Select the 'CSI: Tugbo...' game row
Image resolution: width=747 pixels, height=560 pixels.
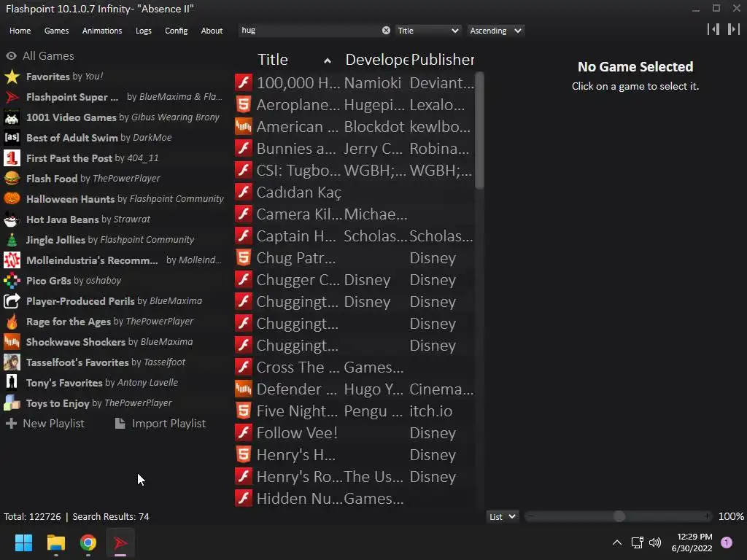point(355,170)
